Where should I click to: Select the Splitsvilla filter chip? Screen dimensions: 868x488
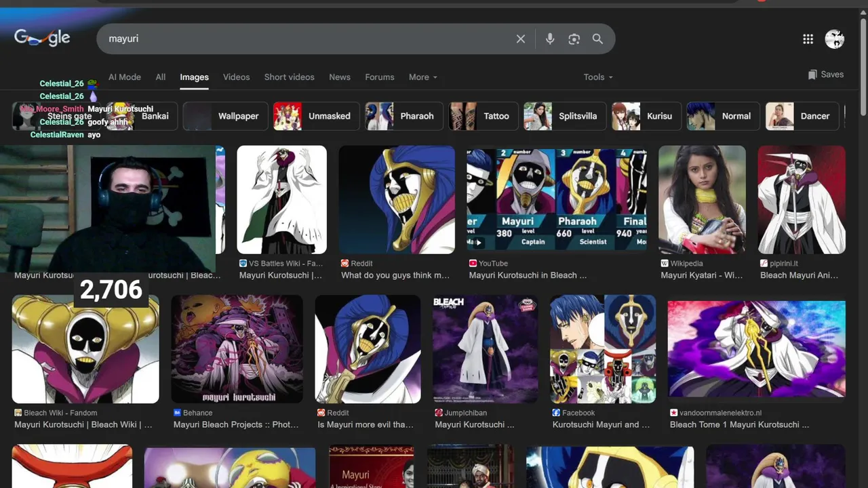[x=565, y=116]
